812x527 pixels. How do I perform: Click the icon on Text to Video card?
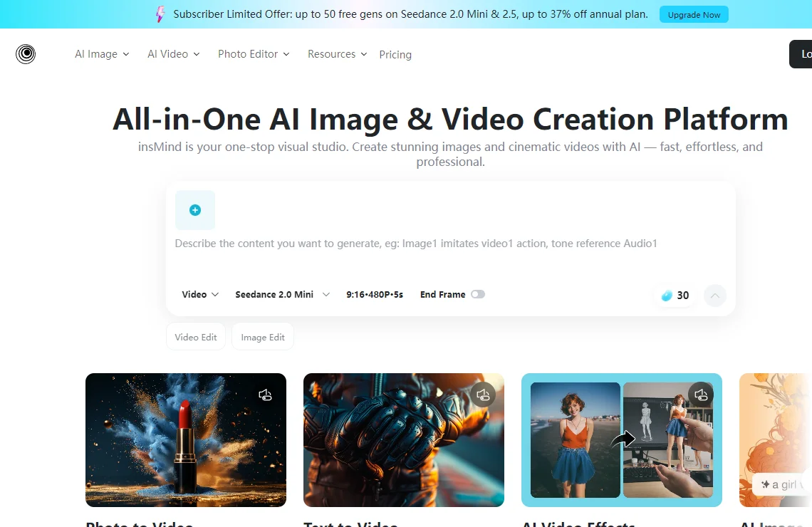pos(483,395)
